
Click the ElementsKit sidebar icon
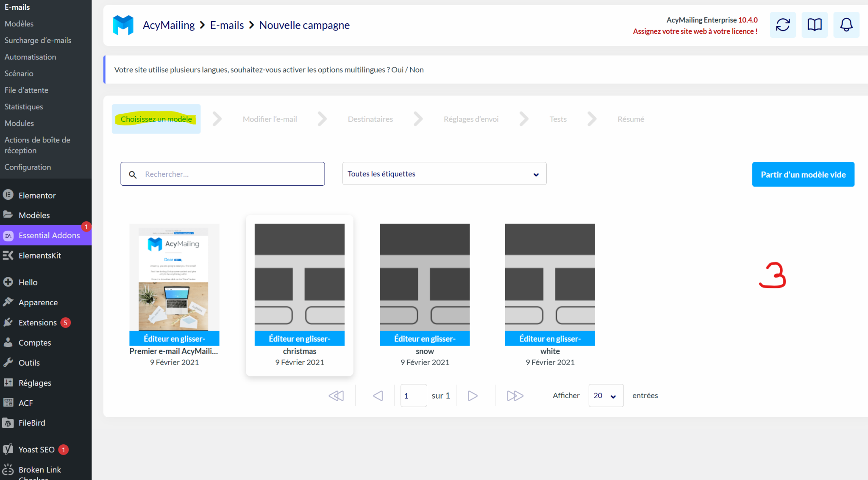tap(8, 255)
